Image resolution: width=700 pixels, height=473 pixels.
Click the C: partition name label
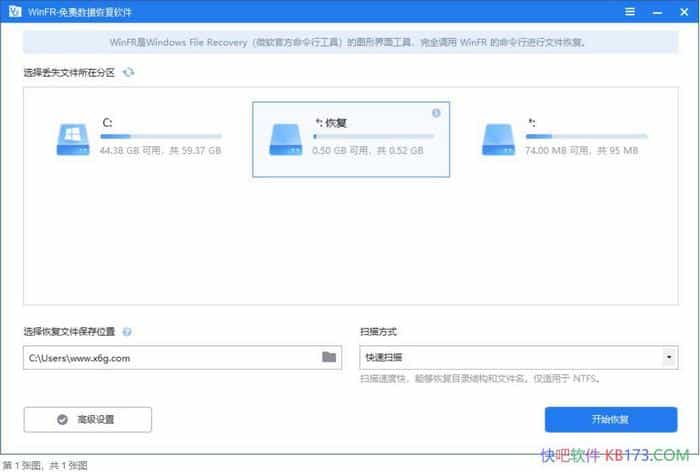click(x=107, y=122)
